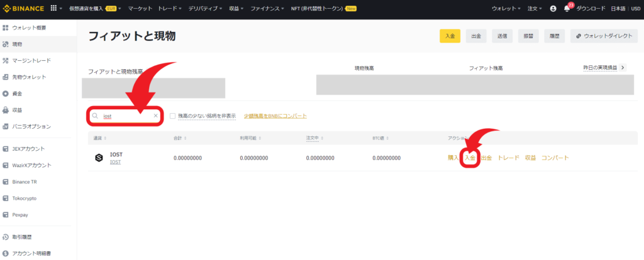
Task: Click the search magnifier icon
Action: click(96, 116)
